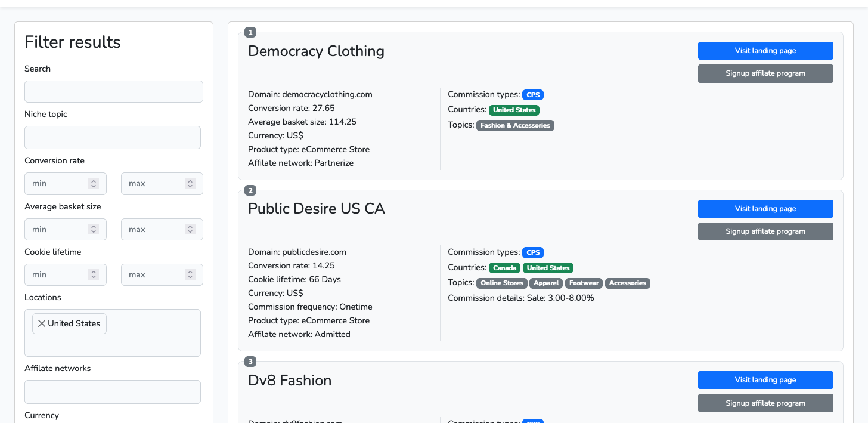Screen dimensions: 868x423
Task: Click Average basket size max field
Action: (x=162, y=230)
